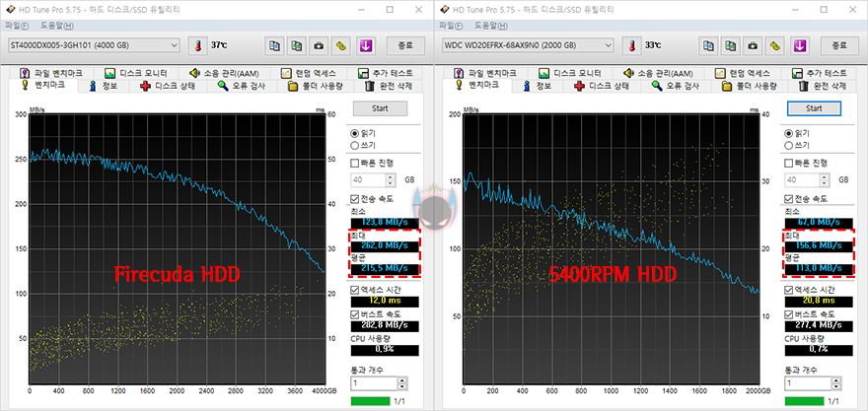Switch to 디스크 상태 tab in left window

(x=167, y=86)
